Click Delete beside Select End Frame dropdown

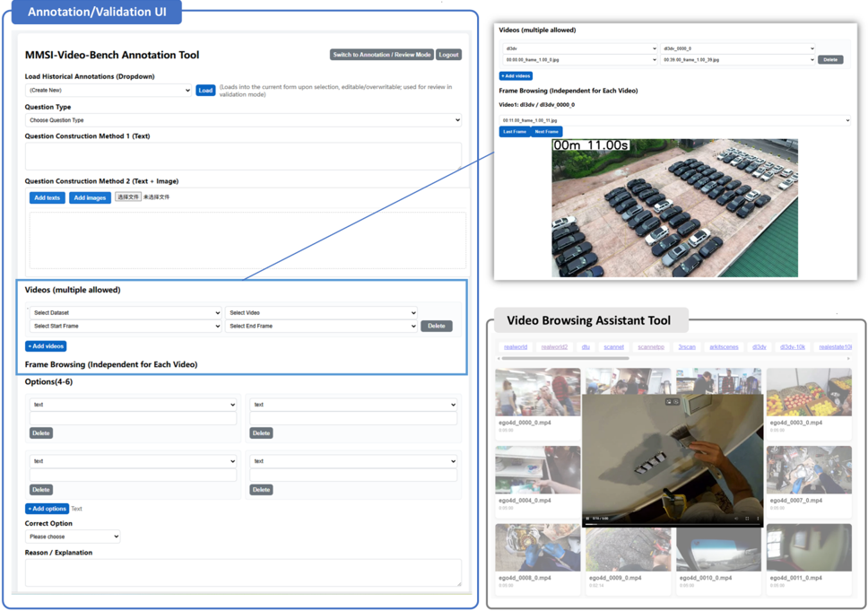[436, 327]
